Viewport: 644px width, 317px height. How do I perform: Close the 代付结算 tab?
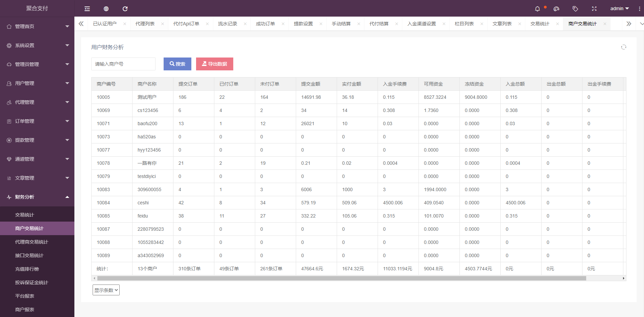397,24
